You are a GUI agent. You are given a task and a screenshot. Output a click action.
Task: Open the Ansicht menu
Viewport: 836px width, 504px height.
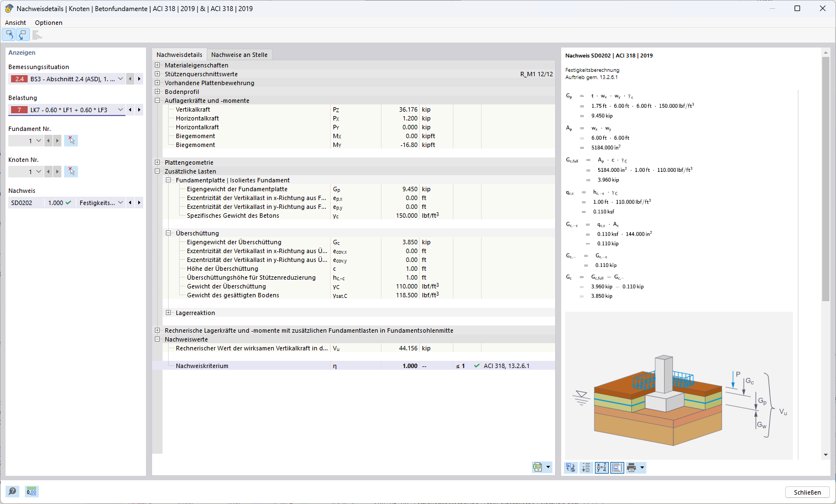pyautogui.click(x=15, y=23)
